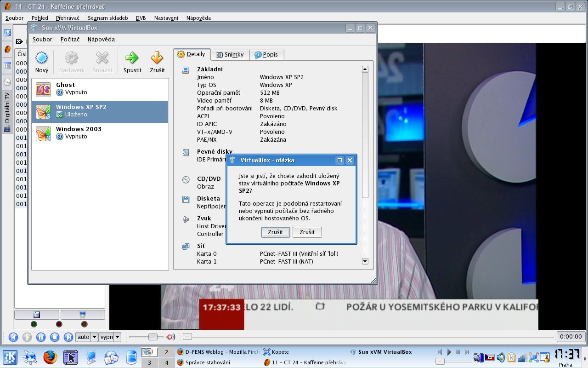Viewport: 588px width, 368px height.
Task: Select the Windows 2003 virtual machine
Action: click(100, 133)
